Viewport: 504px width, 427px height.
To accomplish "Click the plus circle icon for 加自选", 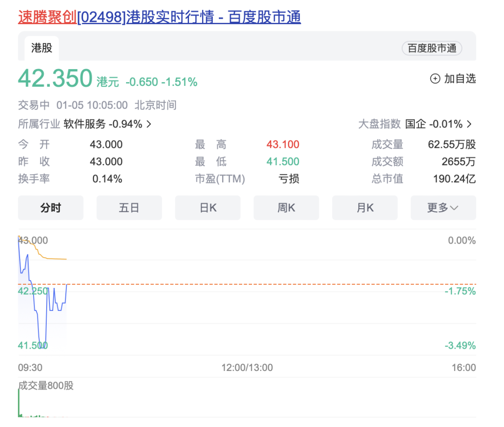I will pos(435,79).
